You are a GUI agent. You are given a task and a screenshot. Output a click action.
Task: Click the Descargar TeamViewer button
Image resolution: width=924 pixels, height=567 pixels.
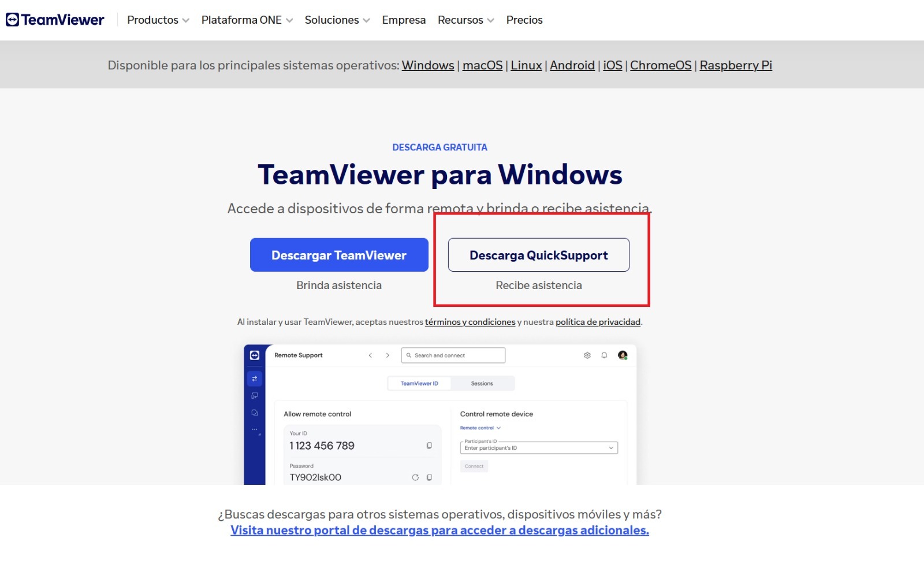point(339,255)
